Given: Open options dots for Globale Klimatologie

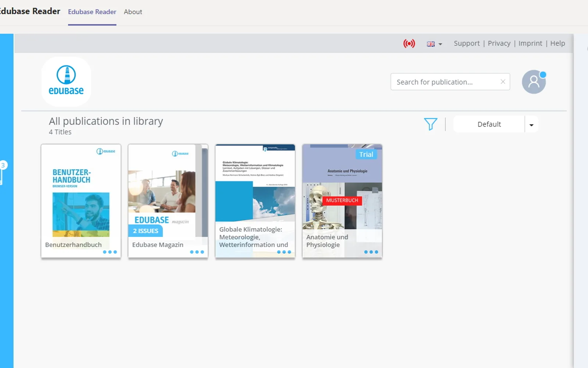Looking at the screenshot, I should click(284, 252).
